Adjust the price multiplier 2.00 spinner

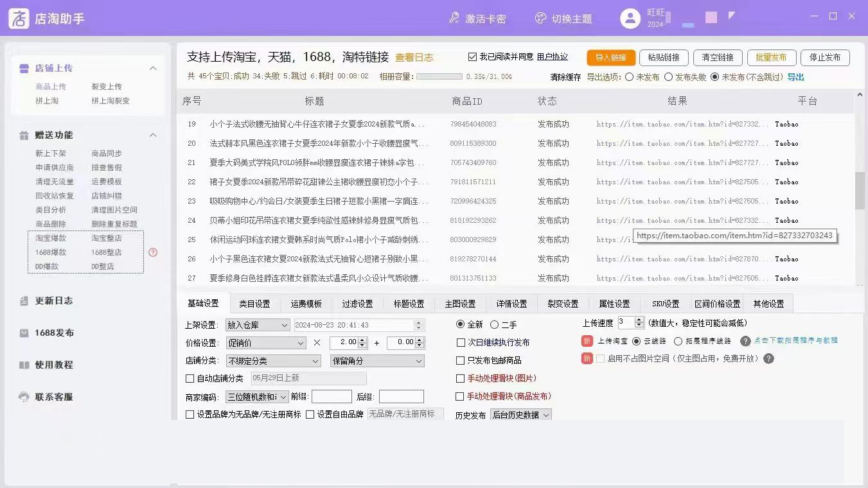[x=362, y=343]
